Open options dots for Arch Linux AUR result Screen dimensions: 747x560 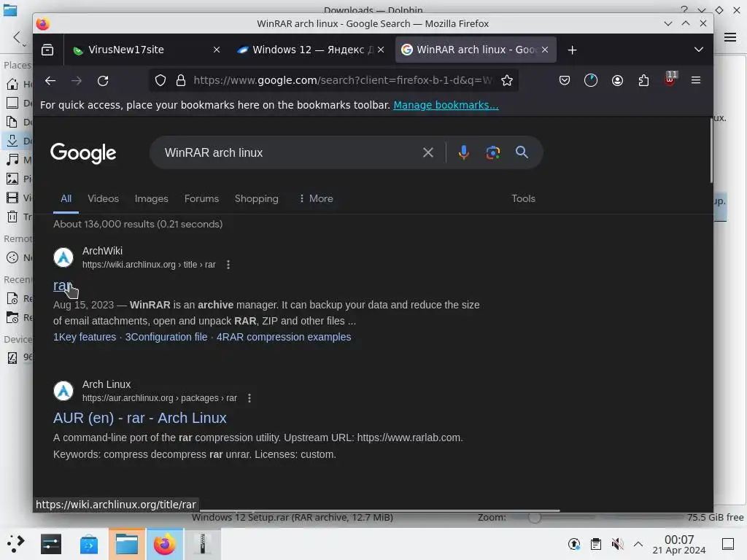coord(249,398)
